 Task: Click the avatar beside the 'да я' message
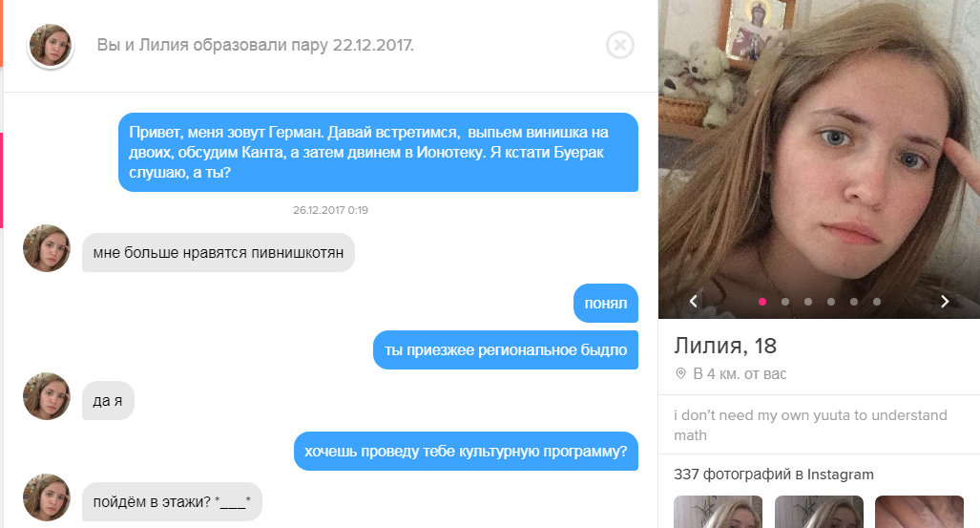pyautogui.click(x=47, y=396)
